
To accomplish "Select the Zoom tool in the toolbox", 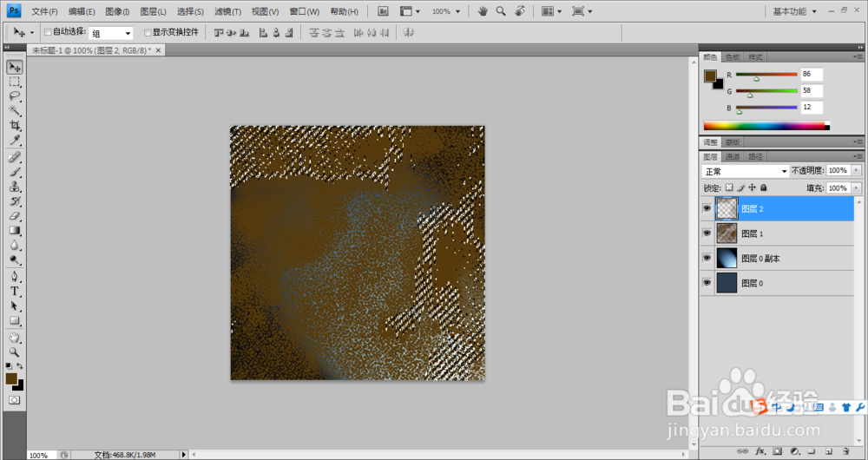I will coord(15,352).
